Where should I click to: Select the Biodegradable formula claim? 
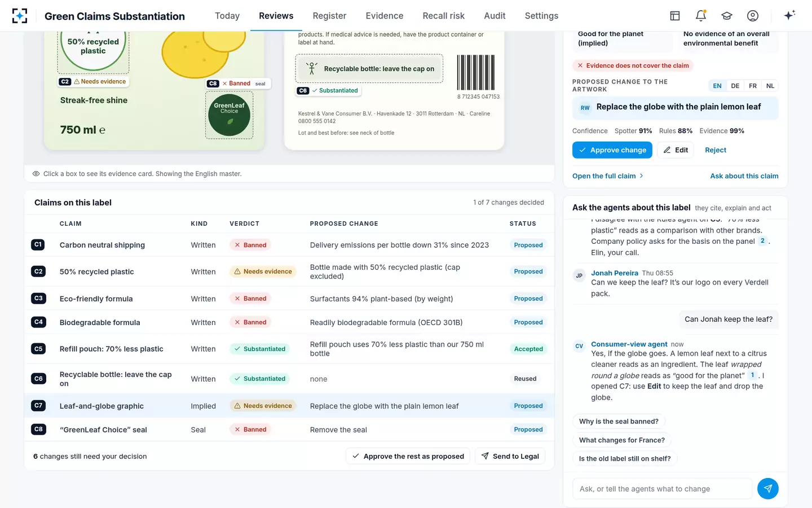[x=100, y=322]
